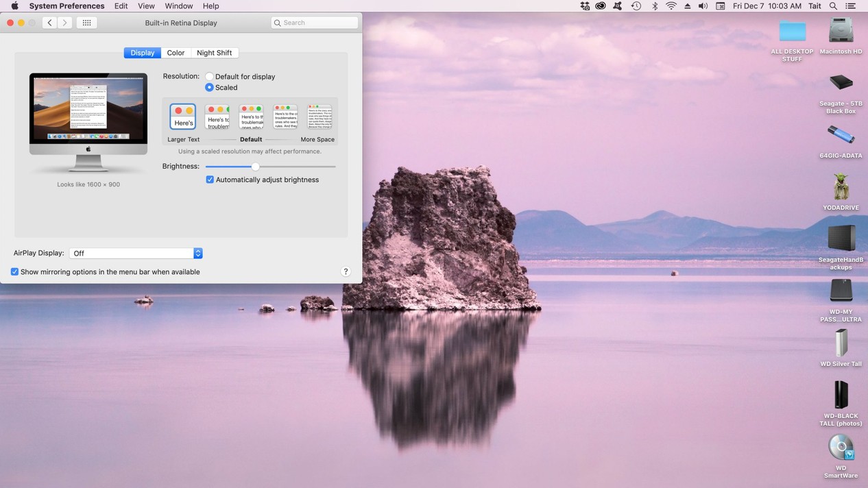Open the Window menu
The width and height of the screenshot is (868, 488).
[178, 6]
